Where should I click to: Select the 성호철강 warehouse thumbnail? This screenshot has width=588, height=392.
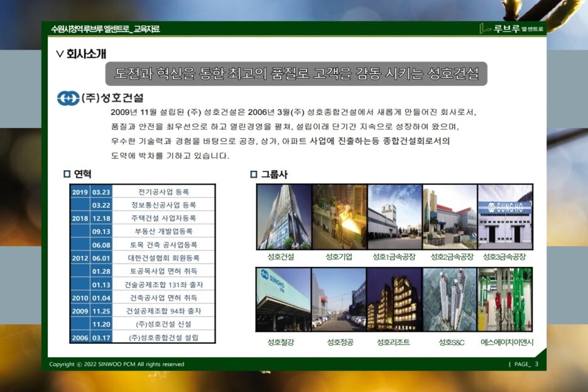(x=283, y=300)
